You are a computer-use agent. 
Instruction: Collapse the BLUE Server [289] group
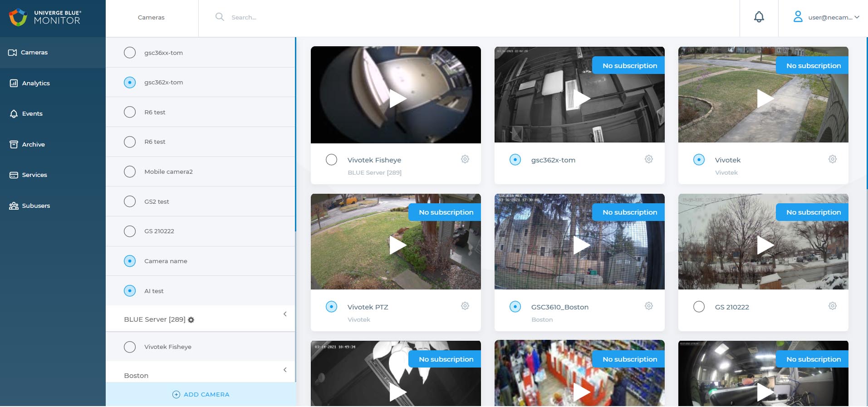coord(285,314)
